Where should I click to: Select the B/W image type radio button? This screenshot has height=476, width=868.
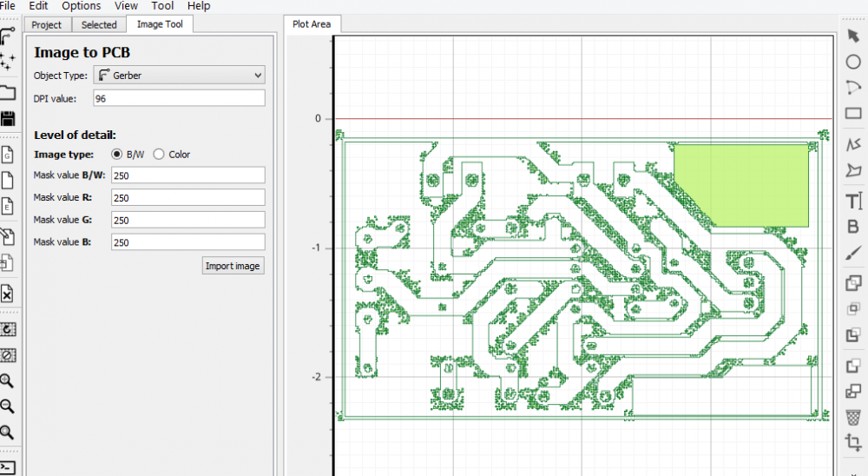[x=118, y=155]
